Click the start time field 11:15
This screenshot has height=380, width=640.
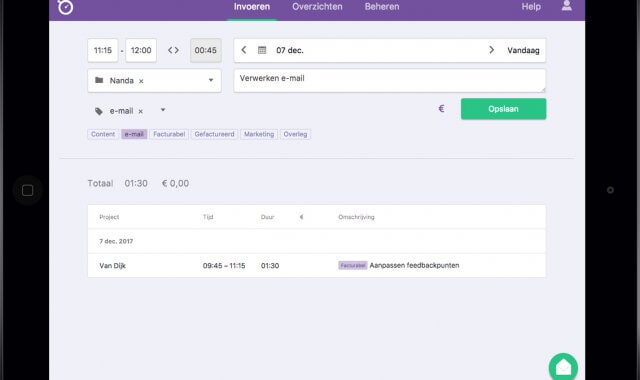102,50
